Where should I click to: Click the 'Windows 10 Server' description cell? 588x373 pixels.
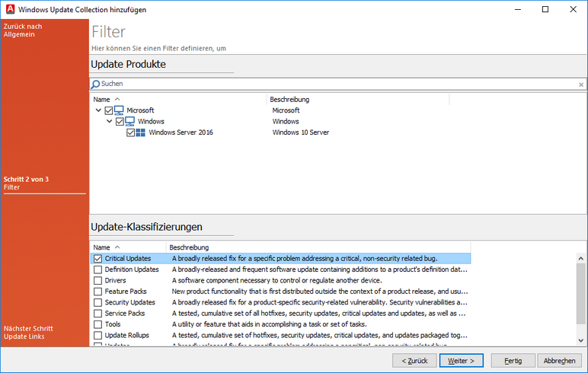coord(301,132)
